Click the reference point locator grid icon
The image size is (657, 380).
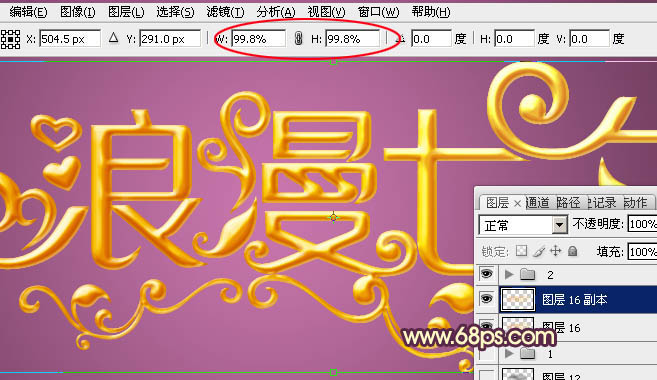10,39
